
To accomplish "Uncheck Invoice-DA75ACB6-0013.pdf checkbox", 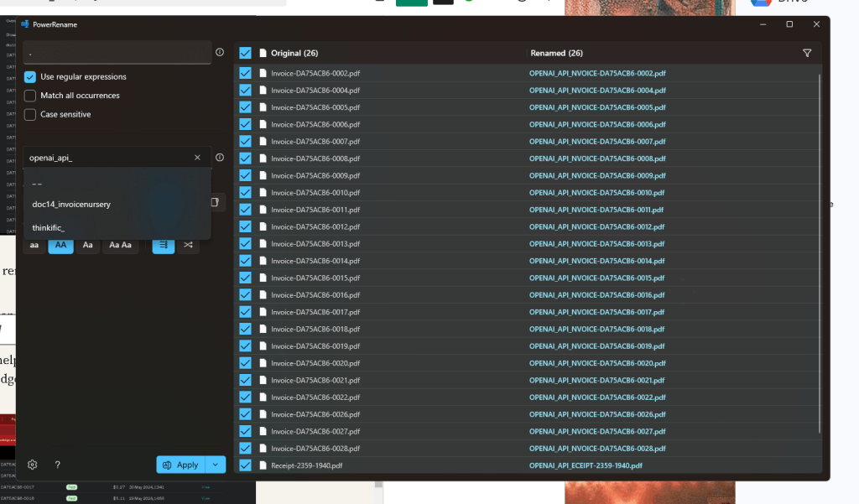I will coord(246,244).
